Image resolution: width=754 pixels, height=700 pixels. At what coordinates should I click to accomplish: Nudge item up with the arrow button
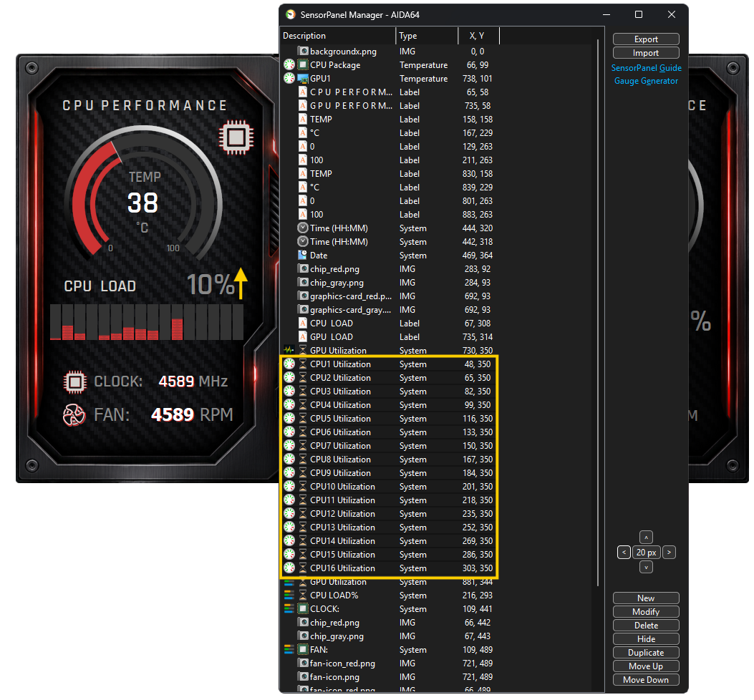(647, 537)
